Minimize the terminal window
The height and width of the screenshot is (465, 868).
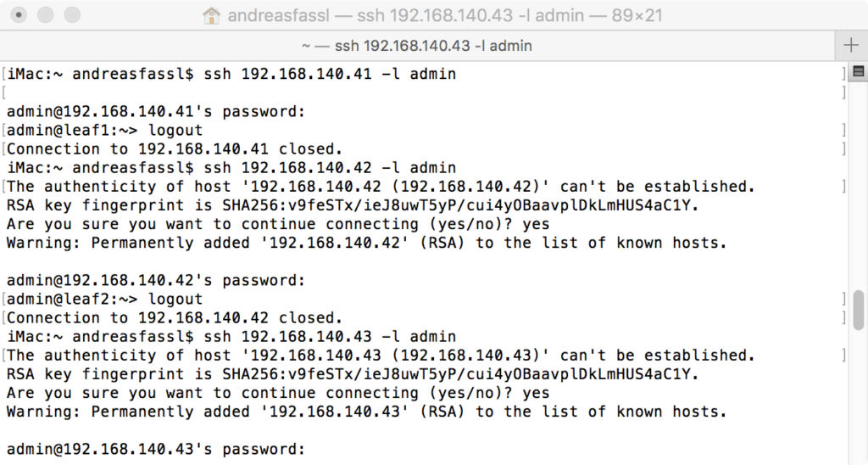click(46, 15)
